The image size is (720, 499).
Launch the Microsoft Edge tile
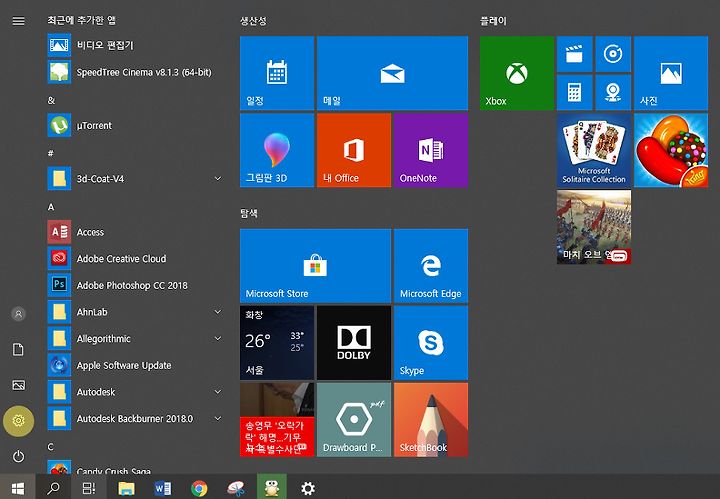tap(431, 266)
